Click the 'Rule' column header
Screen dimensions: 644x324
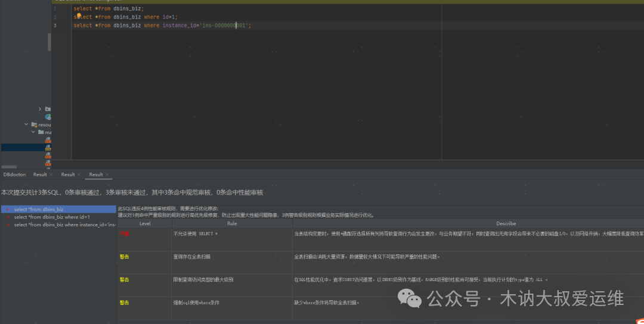coord(232,223)
